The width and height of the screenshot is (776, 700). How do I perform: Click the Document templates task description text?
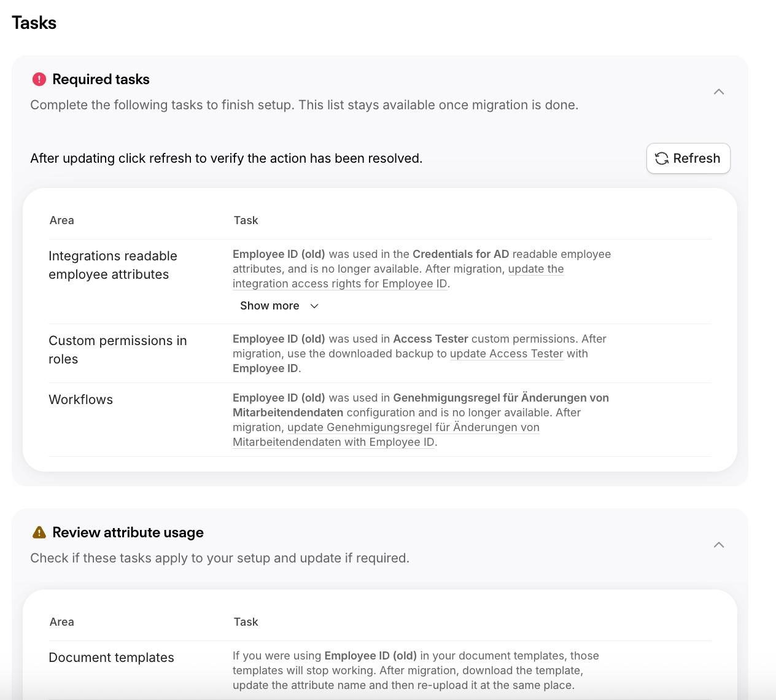tap(416, 671)
